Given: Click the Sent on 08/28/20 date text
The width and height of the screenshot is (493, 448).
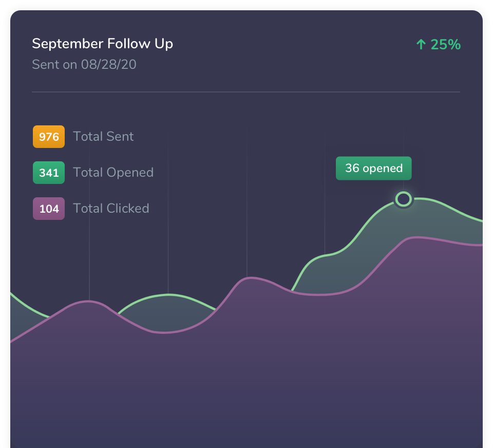Looking at the screenshot, I should pyautogui.click(x=84, y=65).
